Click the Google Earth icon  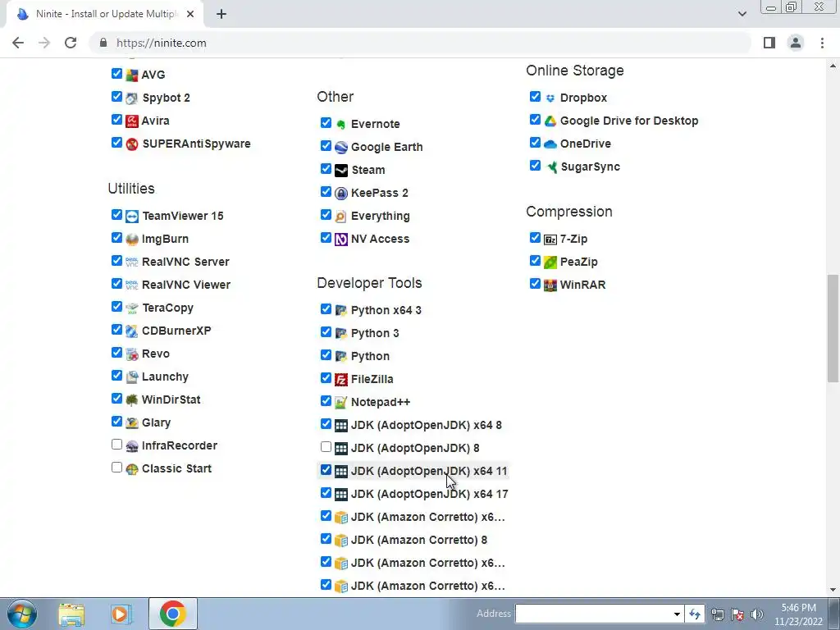tap(341, 148)
